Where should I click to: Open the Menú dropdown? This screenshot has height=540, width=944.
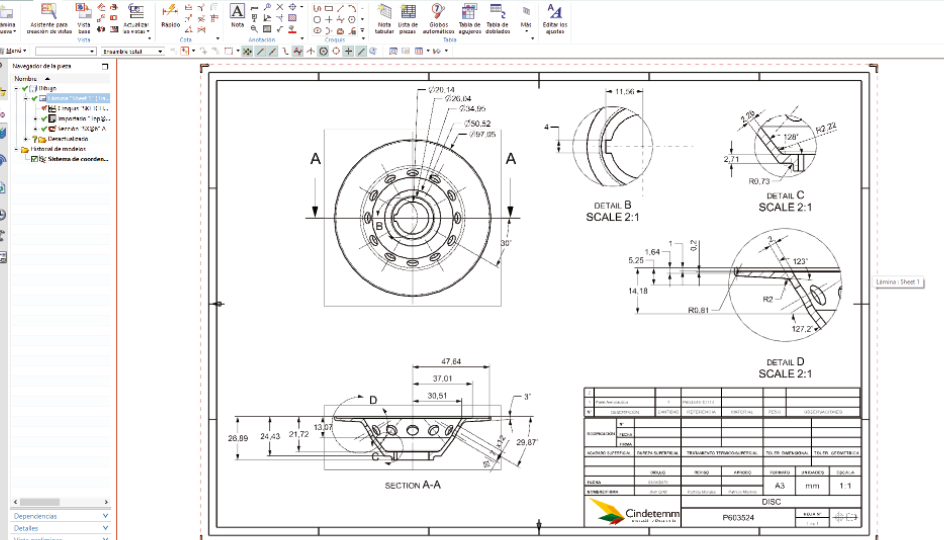(14, 51)
